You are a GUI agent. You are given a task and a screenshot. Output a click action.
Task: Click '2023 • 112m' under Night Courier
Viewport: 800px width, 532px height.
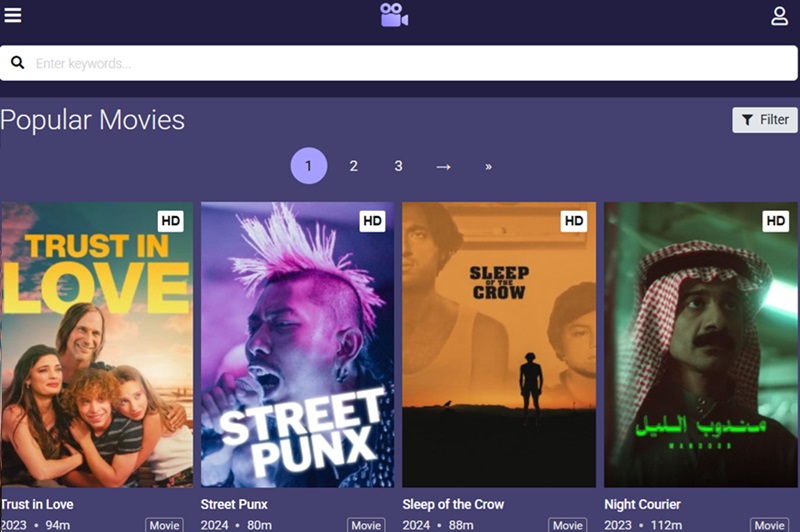click(x=643, y=525)
